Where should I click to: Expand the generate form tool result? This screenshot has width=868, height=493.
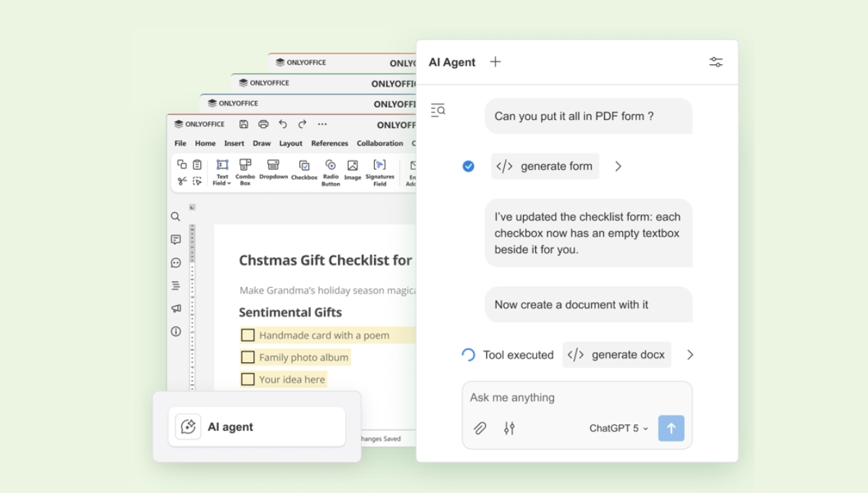coord(618,166)
